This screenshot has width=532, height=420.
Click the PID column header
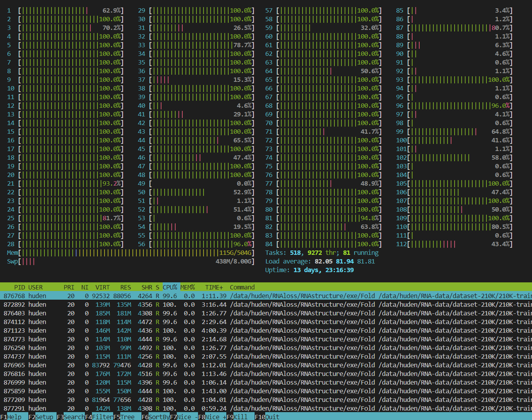(x=20, y=287)
